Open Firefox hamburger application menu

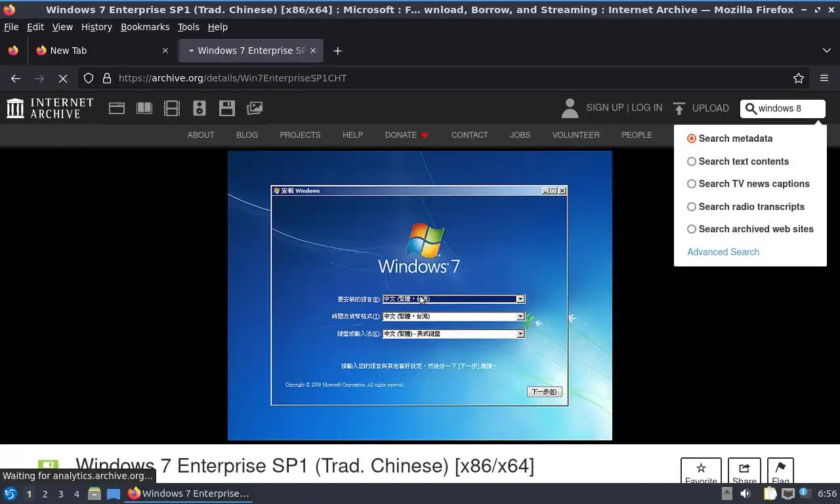coord(824,78)
